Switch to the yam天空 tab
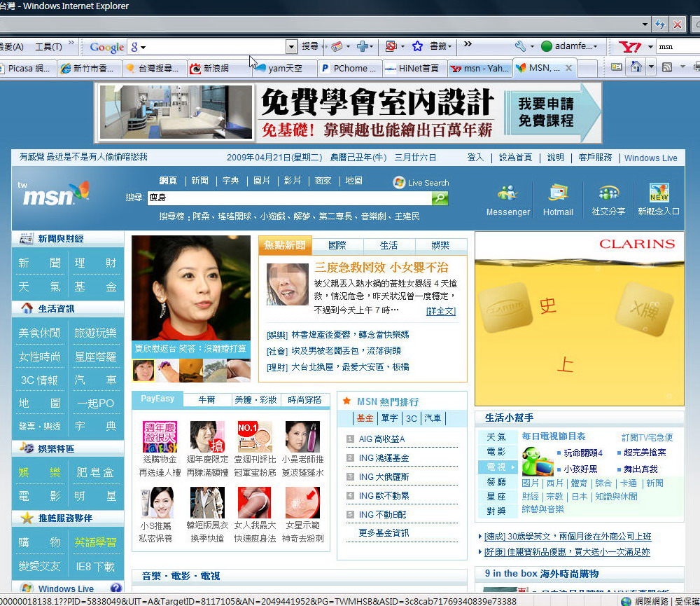 coord(285,69)
